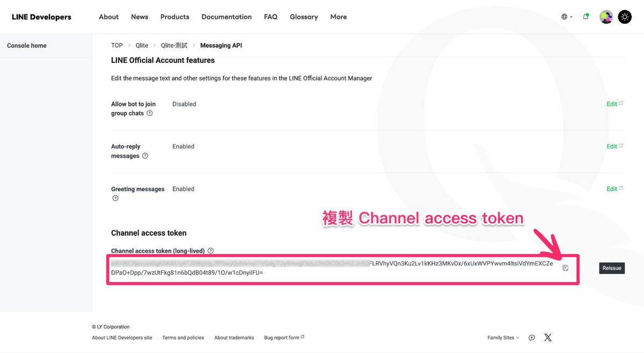Open Bug report form link
The width and height of the screenshot is (644, 353).
pyautogui.click(x=284, y=338)
